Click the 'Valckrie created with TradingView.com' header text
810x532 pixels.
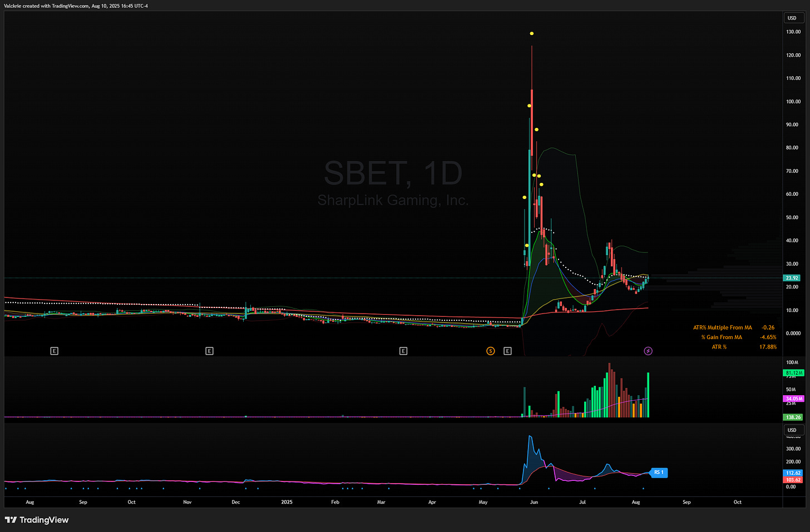[x=46, y=6]
